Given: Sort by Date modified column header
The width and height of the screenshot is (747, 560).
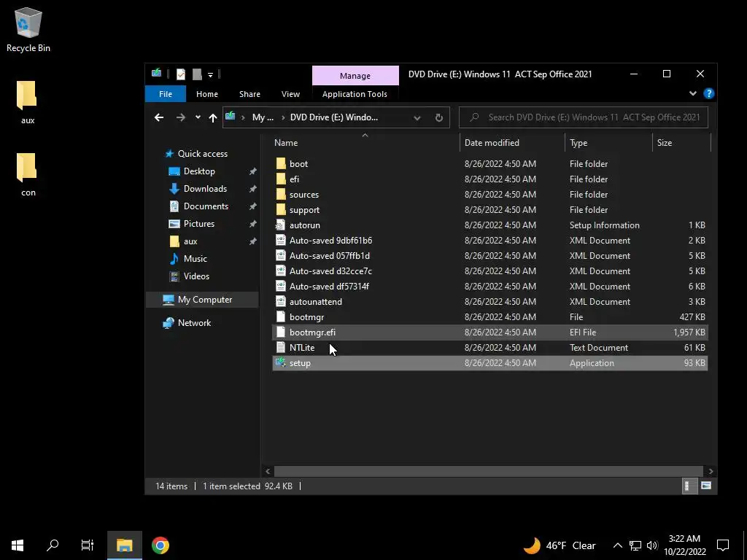Looking at the screenshot, I should click(x=492, y=142).
